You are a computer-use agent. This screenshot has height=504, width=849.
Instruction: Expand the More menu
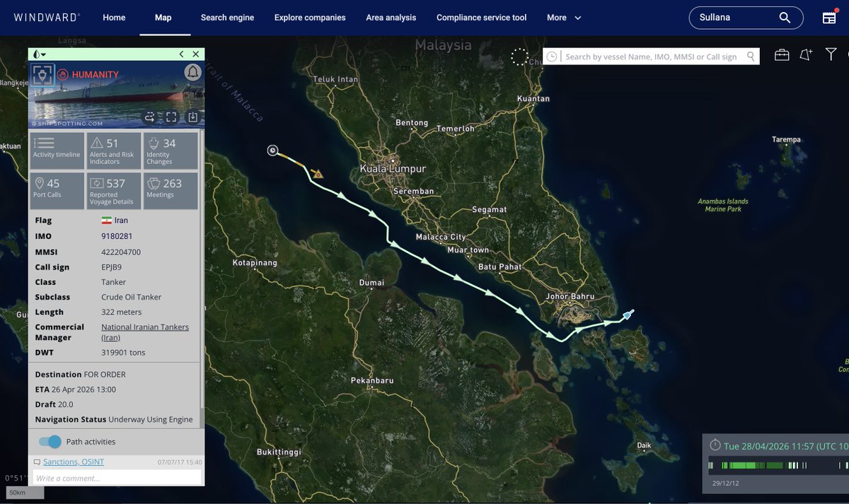(x=564, y=18)
